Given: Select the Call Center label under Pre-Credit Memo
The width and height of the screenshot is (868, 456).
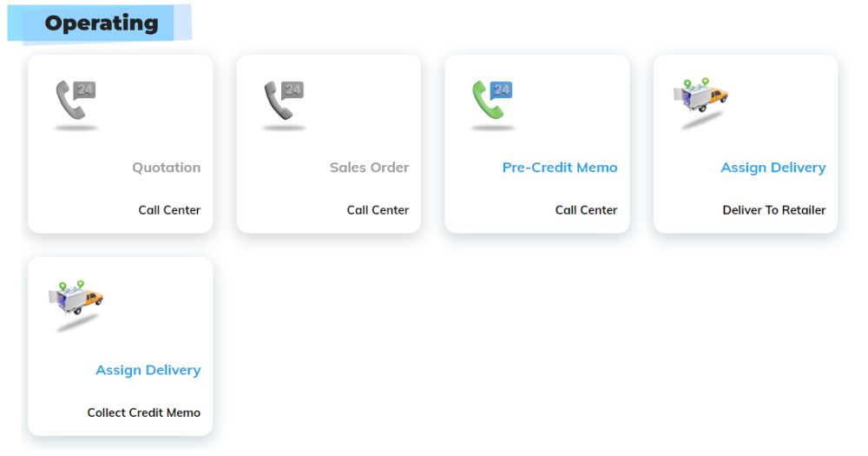Looking at the screenshot, I should click(586, 210).
